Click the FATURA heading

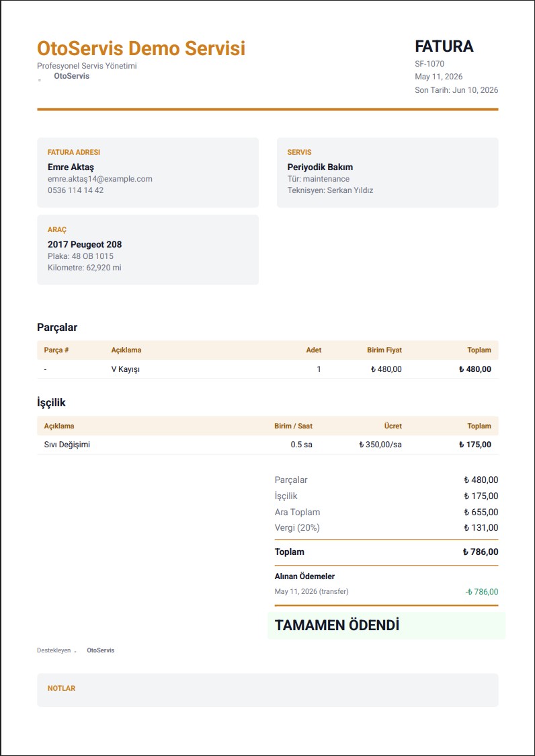pos(444,46)
